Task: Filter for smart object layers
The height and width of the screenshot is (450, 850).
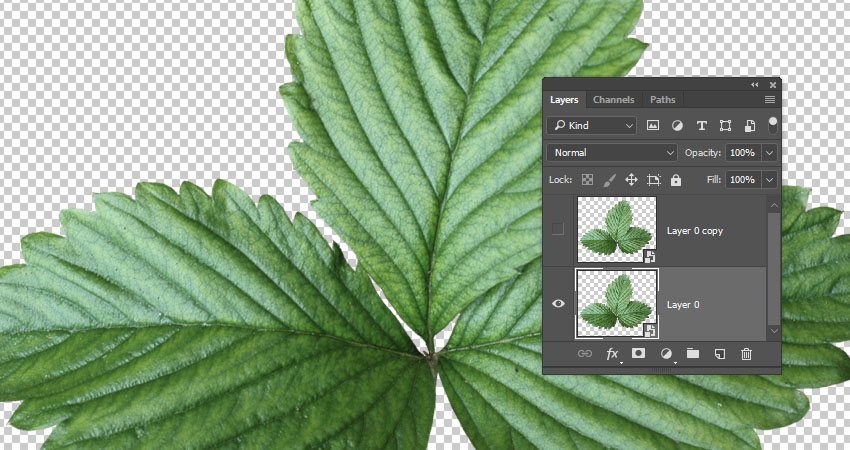Action: point(750,126)
